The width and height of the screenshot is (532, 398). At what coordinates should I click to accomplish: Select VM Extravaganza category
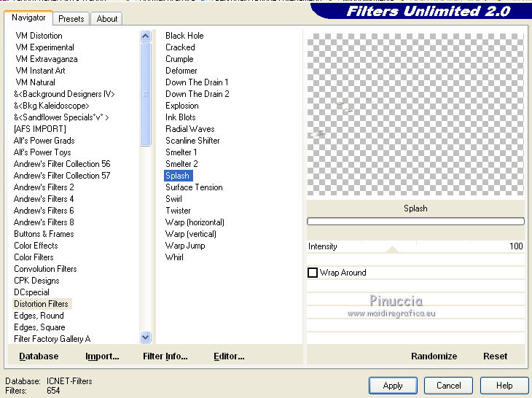coord(47,59)
